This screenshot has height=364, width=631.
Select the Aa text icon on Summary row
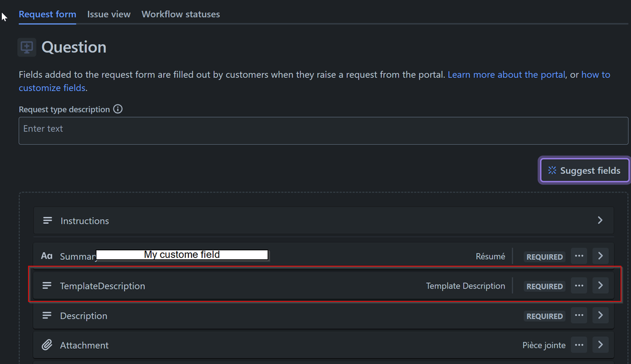click(47, 255)
